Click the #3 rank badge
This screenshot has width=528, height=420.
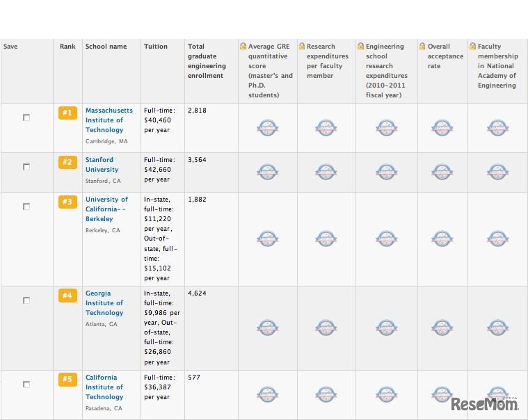click(x=67, y=202)
